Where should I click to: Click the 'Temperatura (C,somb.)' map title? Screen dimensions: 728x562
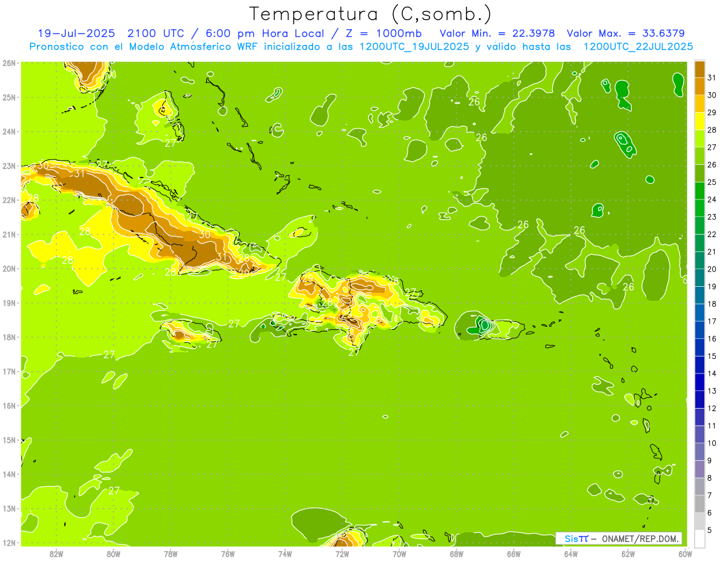point(371,14)
